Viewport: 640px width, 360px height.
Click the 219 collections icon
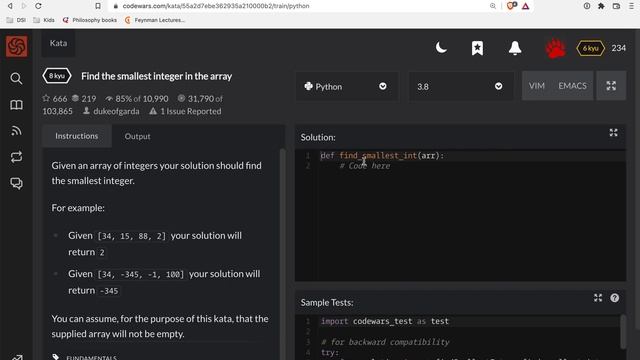click(75, 98)
